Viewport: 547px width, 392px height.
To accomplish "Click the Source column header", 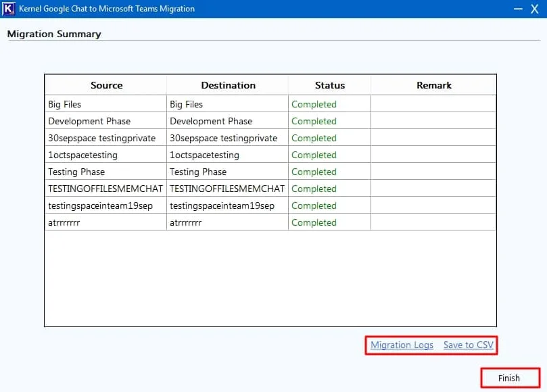I will (x=106, y=85).
